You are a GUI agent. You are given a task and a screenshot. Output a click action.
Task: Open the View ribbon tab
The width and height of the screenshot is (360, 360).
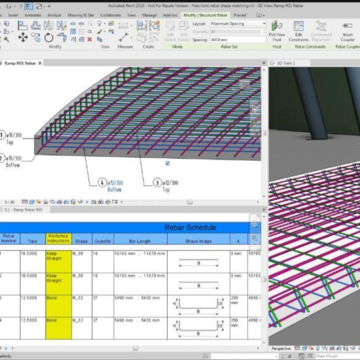point(132,15)
